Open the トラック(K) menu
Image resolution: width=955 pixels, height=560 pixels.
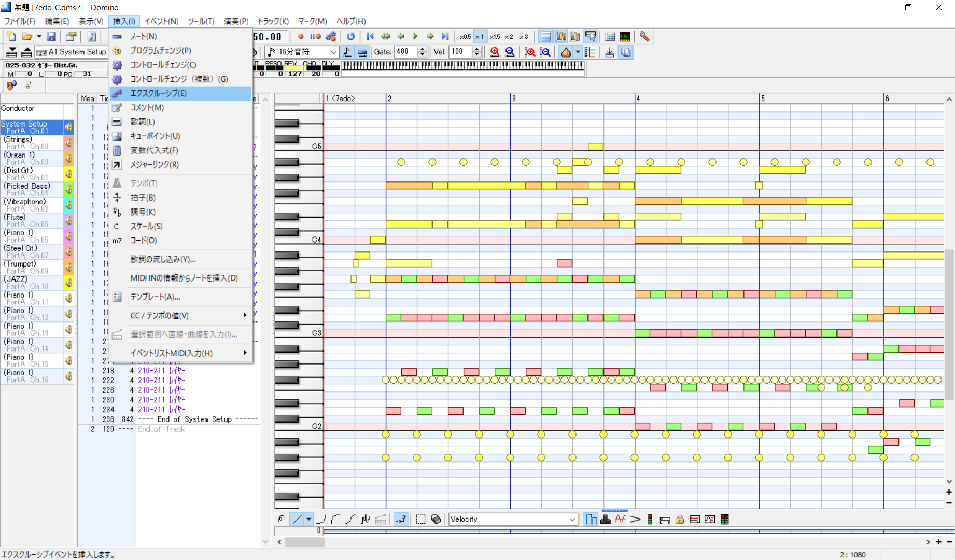click(x=273, y=21)
